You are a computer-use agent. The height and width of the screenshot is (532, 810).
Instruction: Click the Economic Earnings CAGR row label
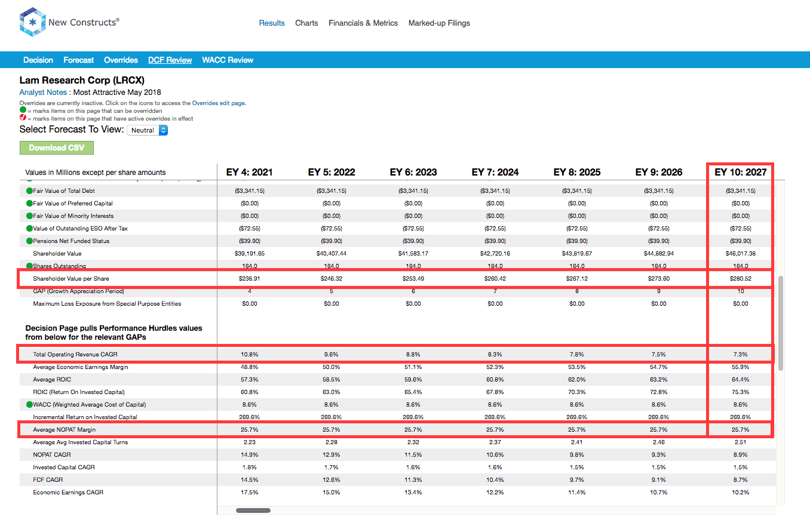68,493
